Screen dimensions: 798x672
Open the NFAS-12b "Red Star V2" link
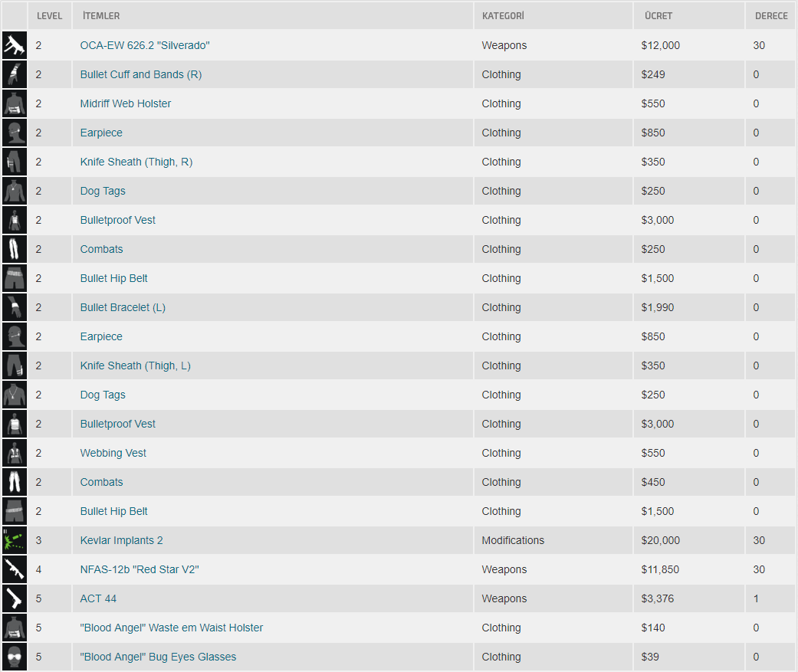click(x=140, y=569)
